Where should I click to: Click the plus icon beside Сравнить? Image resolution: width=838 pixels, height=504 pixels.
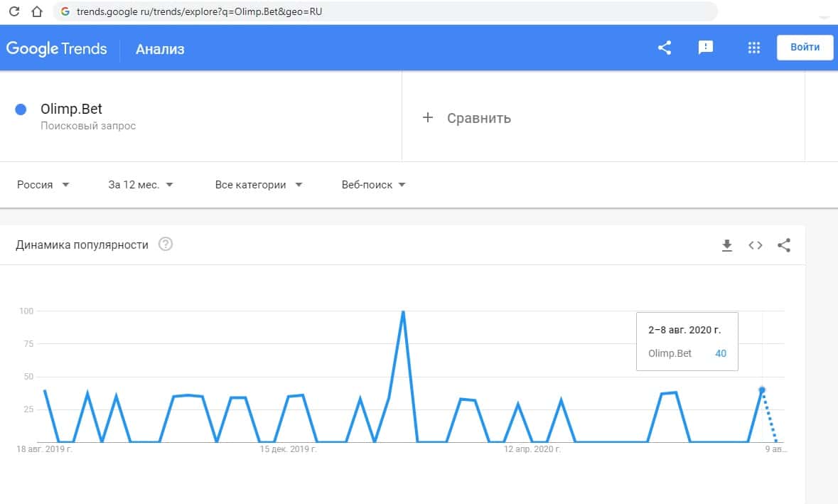(427, 118)
